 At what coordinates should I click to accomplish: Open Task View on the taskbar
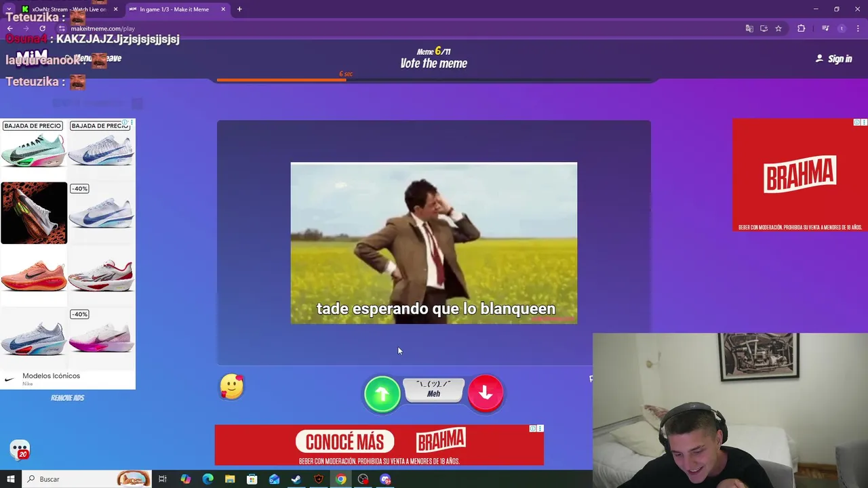point(163,479)
